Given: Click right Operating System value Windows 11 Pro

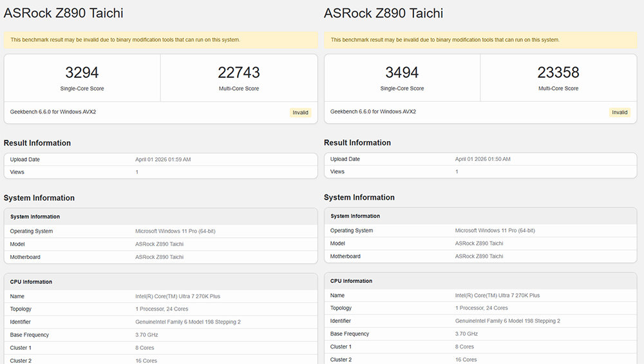Looking at the screenshot, I should click(x=495, y=231).
